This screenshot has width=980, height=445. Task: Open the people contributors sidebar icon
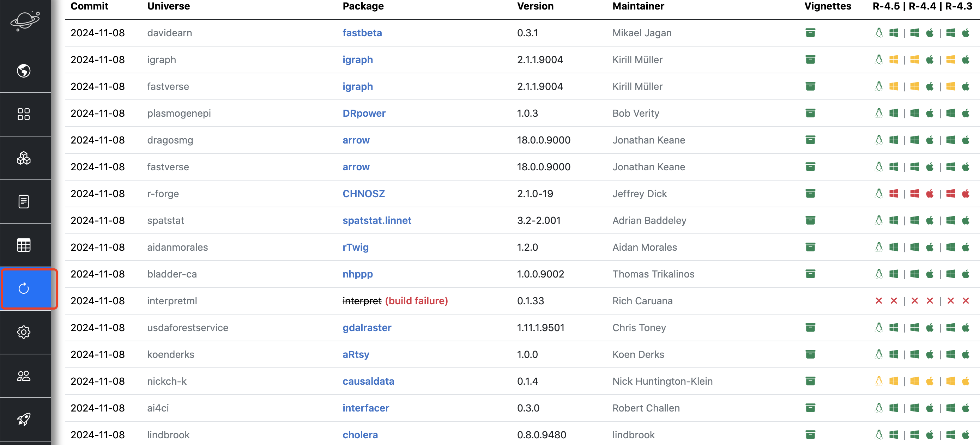click(x=24, y=376)
